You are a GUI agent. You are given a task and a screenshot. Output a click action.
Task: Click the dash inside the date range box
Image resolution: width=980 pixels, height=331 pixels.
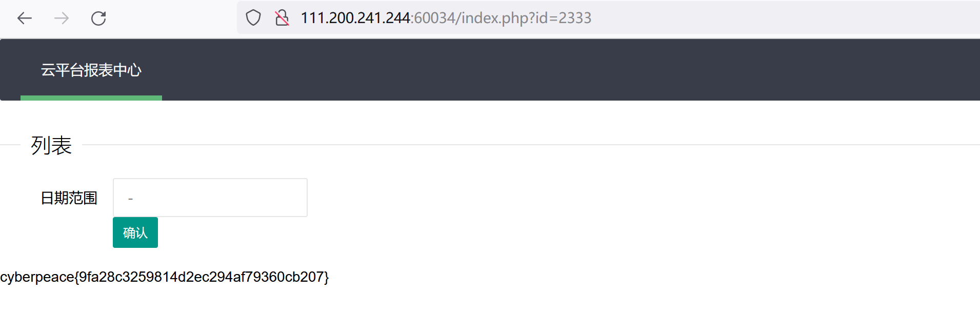(131, 198)
